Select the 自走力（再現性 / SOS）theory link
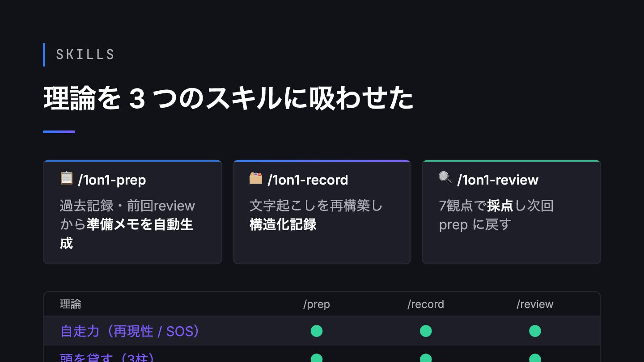The image size is (644, 362). [x=130, y=331]
